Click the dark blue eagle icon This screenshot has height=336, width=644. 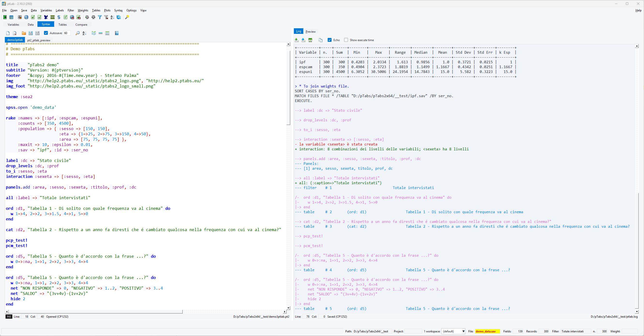pos(46,17)
